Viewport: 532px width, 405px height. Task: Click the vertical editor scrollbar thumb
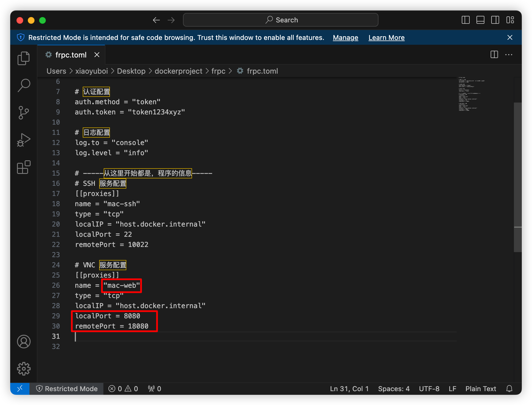coord(518,177)
